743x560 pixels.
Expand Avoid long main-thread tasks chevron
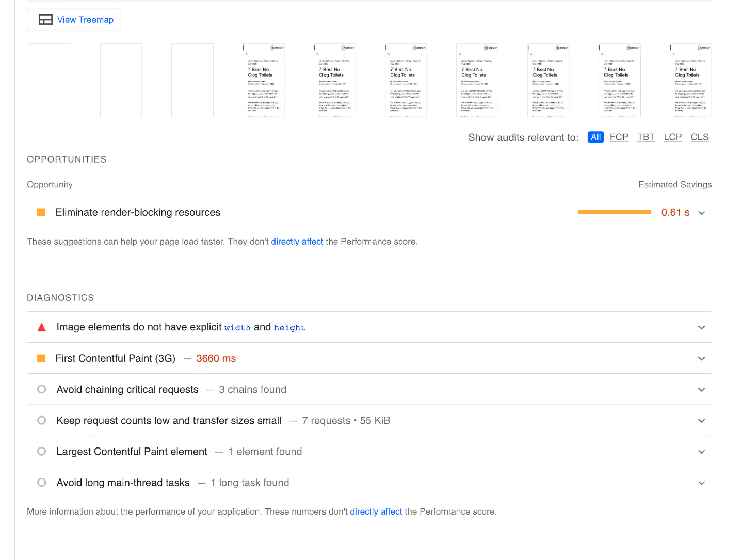coord(702,483)
